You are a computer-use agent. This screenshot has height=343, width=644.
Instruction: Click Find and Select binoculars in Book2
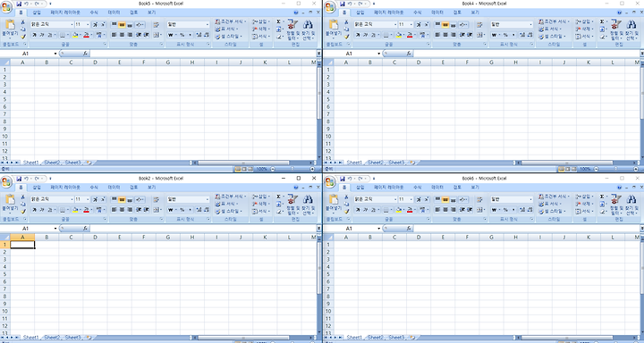(x=308, y=205)
